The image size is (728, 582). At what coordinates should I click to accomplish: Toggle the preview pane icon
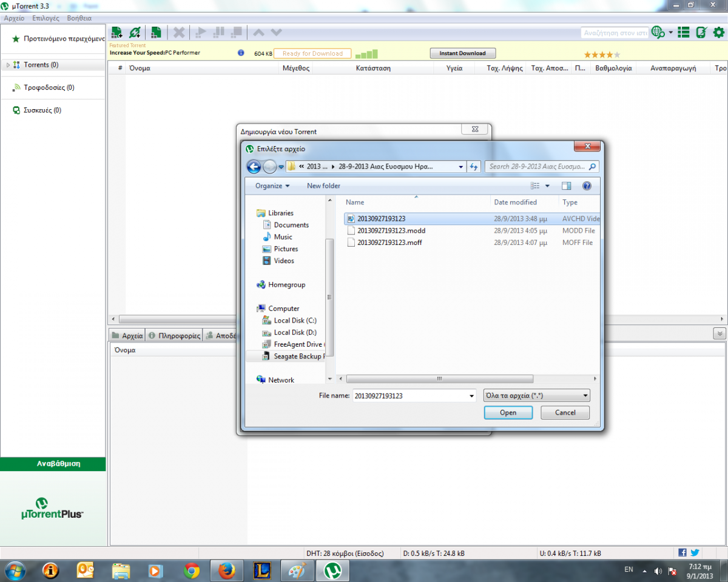click(567, 186)
